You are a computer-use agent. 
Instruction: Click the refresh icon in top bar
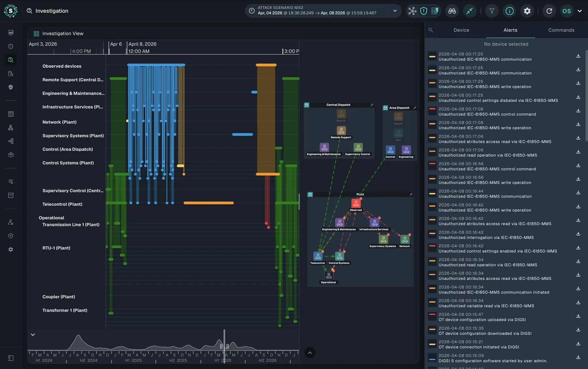(549, 11)
